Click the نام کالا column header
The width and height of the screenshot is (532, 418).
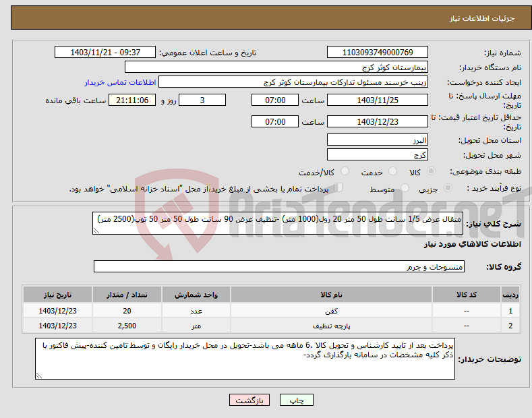[x=332, y=295]
